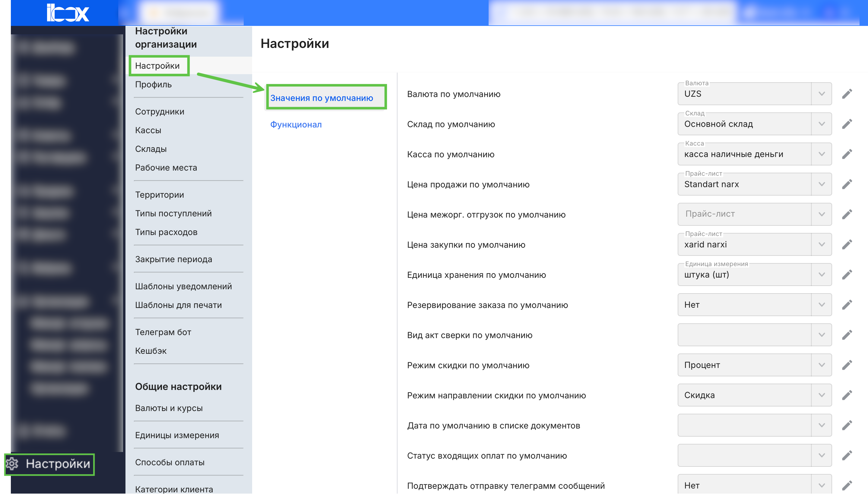The height and width of the screenshot is (496, 868).
Task: Open the Профиль menu item
Action: click(154, 84)
